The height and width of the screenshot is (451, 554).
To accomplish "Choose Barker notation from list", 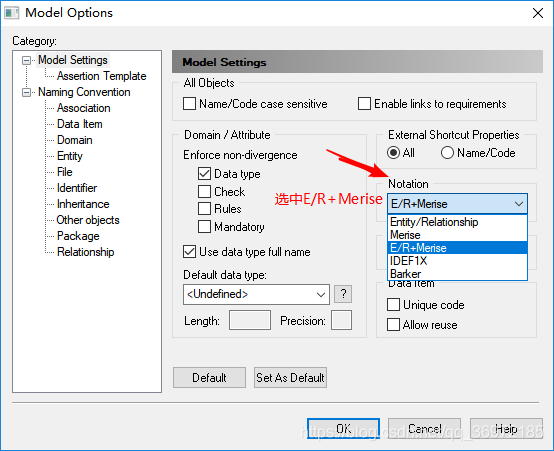I will [458, 274].
